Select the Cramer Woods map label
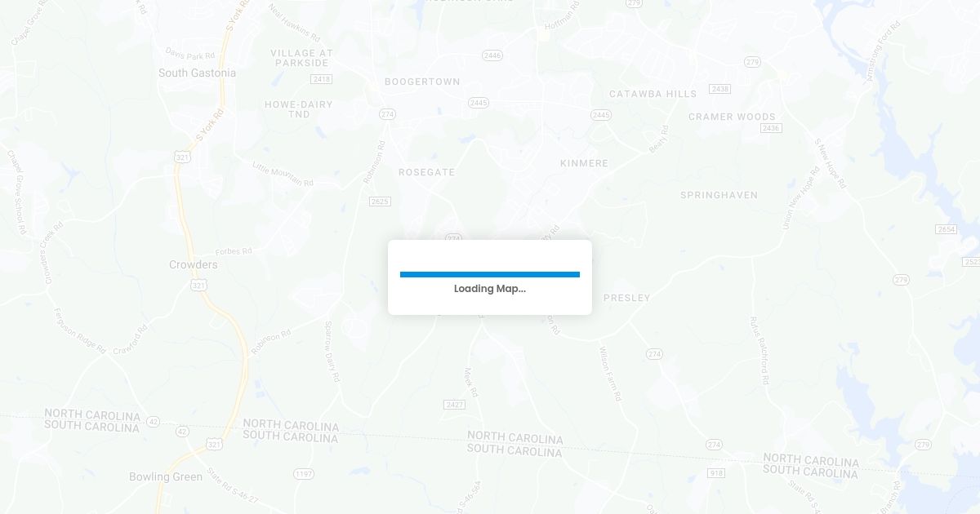The image size is (980, 514). pos(732,117)
